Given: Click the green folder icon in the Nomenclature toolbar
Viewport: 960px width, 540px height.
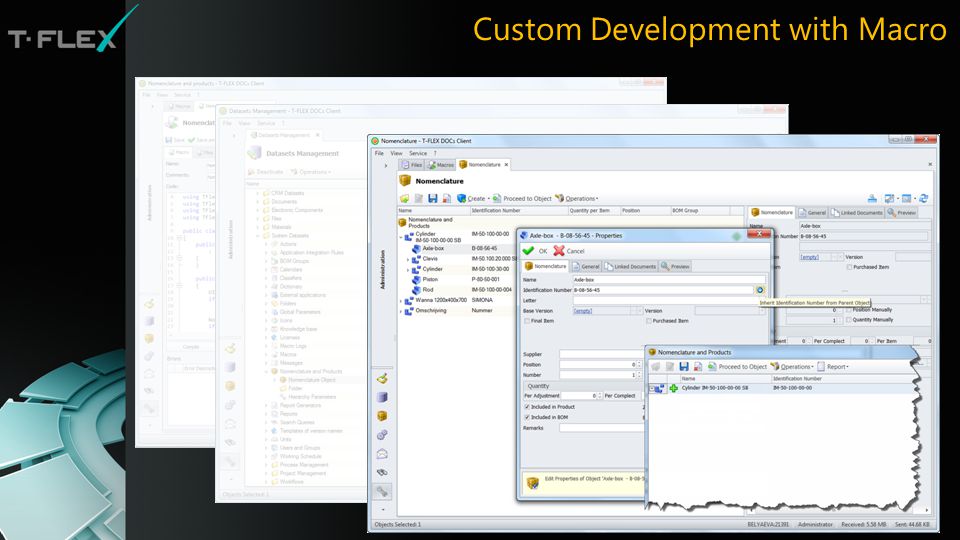Looking at the screenshot, I should tap(404, 198).
